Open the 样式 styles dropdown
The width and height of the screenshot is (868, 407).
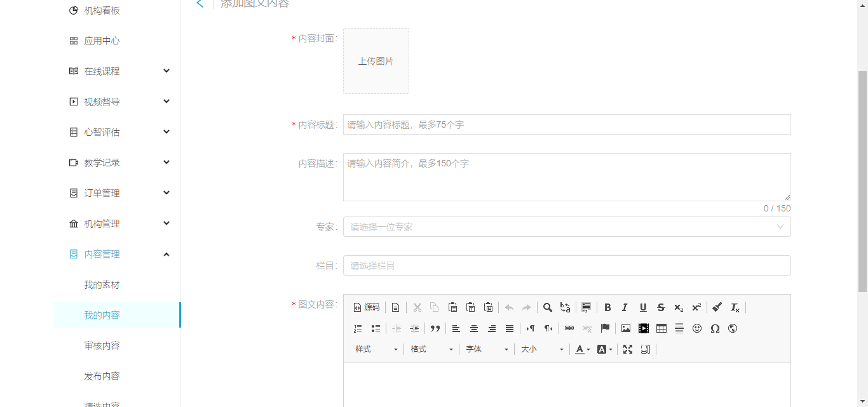click(x=376, y=349)
